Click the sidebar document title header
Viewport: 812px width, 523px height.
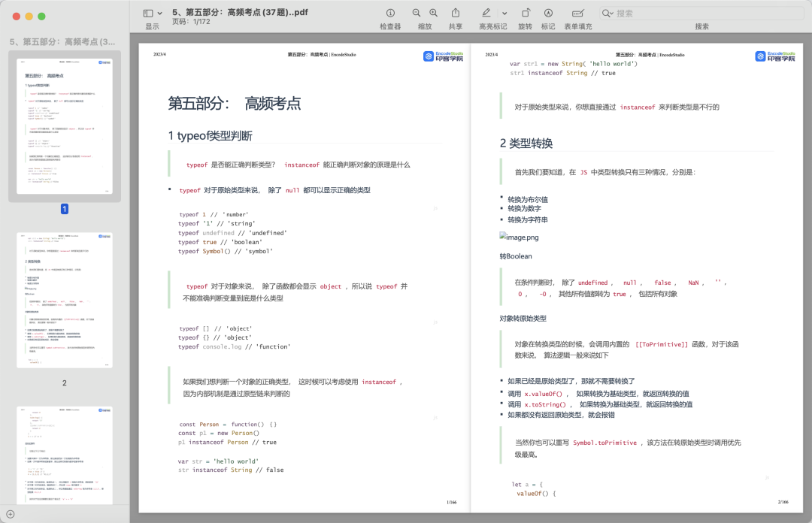62,42
